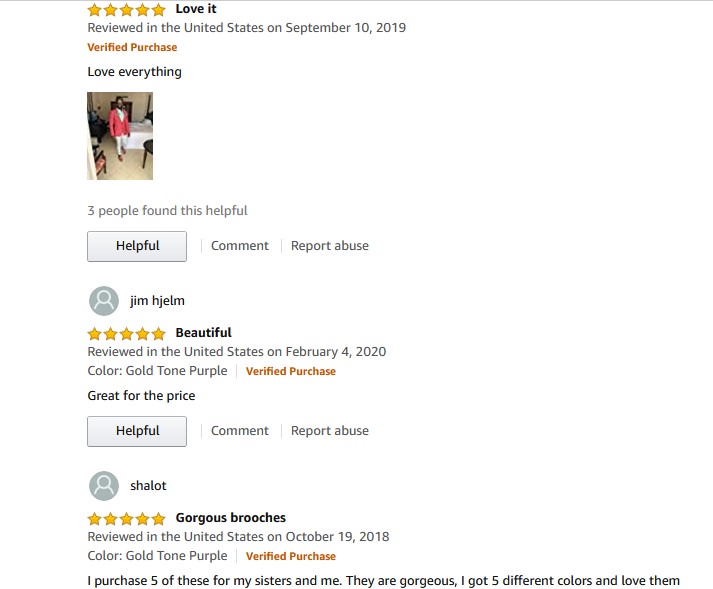
Task: Open the "Gorgous brooches" review title
Action: [x=230, y=518]
